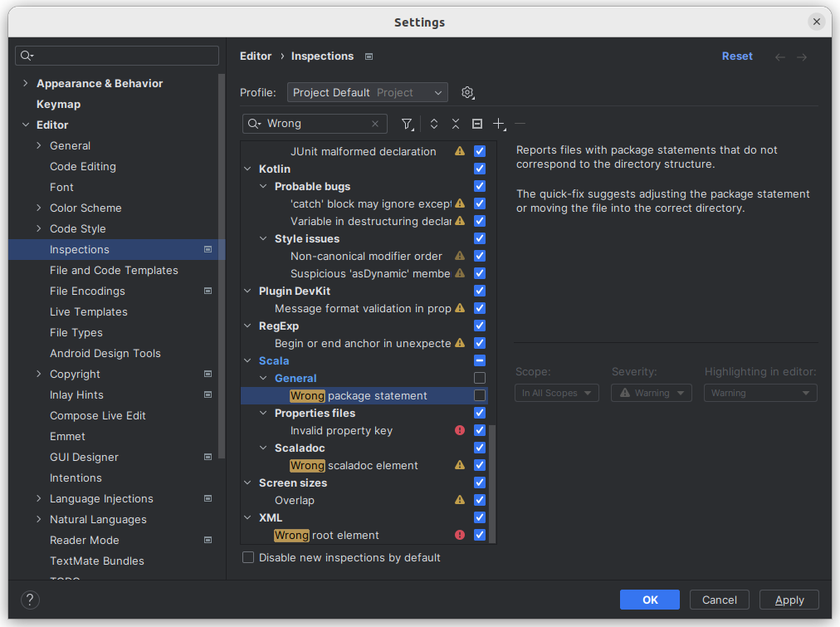The image size is (840, 627).
Task: Select File and Code Templates settings
Action: click(x=114, y=270)
